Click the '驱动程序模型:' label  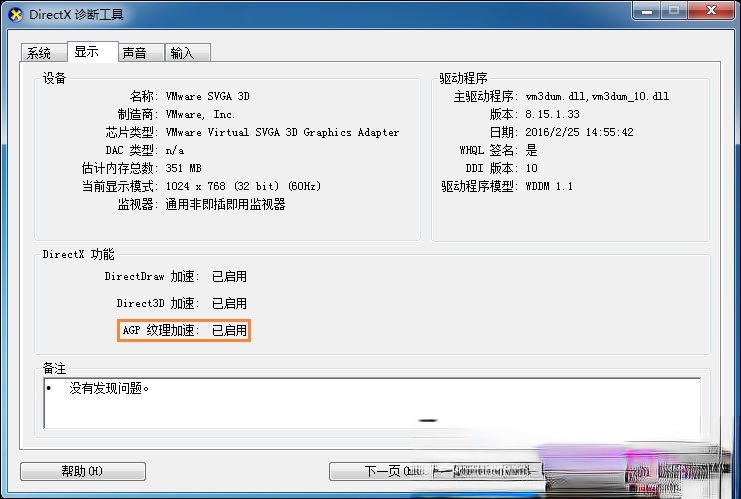[480, 186]
